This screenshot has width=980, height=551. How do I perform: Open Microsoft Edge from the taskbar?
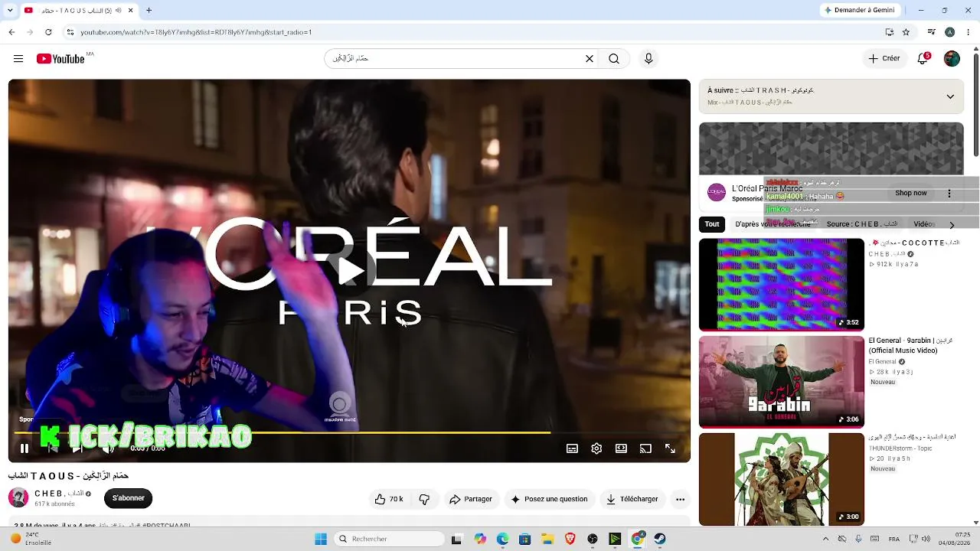tap(502, 539)
